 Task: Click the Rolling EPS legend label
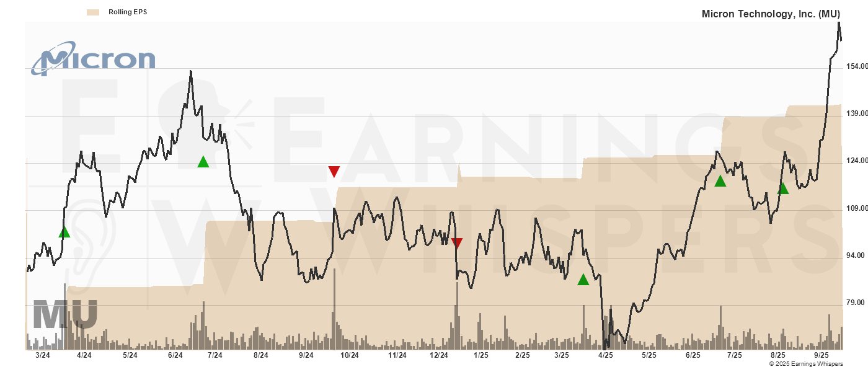(128, 12)
